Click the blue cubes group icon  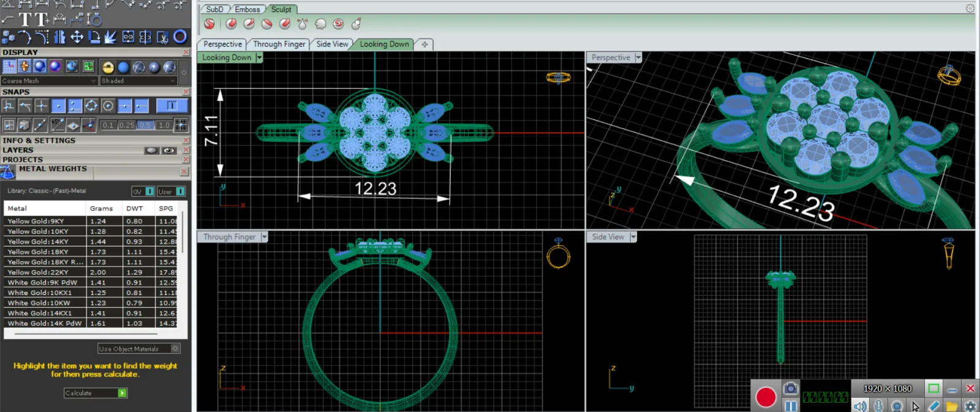[8, 37]
